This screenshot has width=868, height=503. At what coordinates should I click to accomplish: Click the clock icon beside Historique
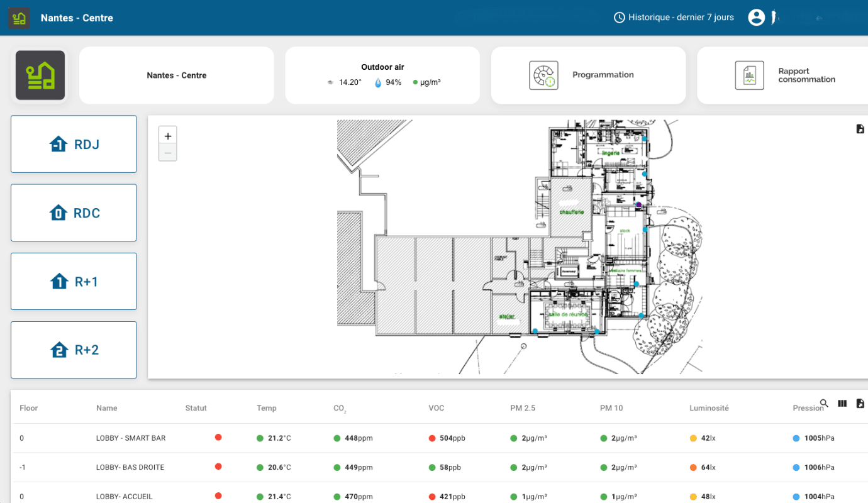coord(620,18)
